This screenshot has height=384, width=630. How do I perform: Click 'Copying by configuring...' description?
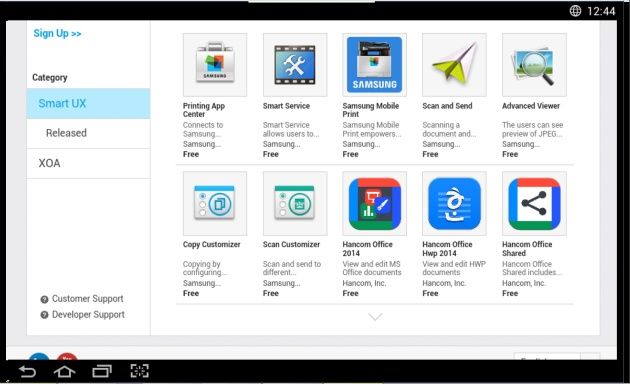tap(205, 268)
